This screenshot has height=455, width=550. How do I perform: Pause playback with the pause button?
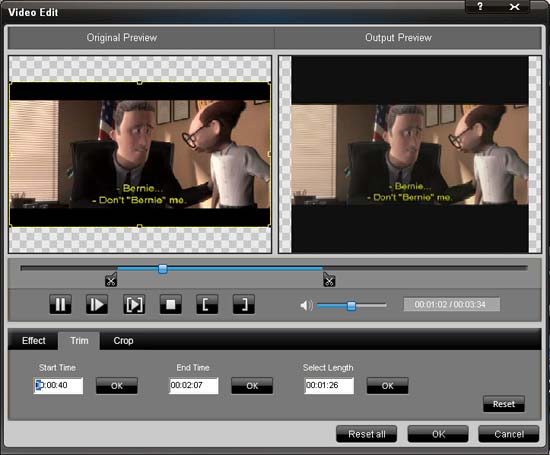pyautogui.click(x=60, y=304)
